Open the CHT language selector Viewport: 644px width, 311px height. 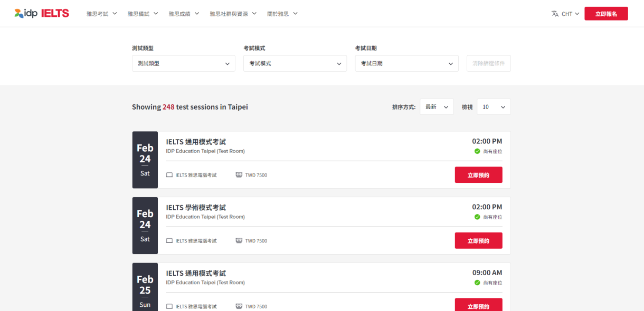coord(570,14)
